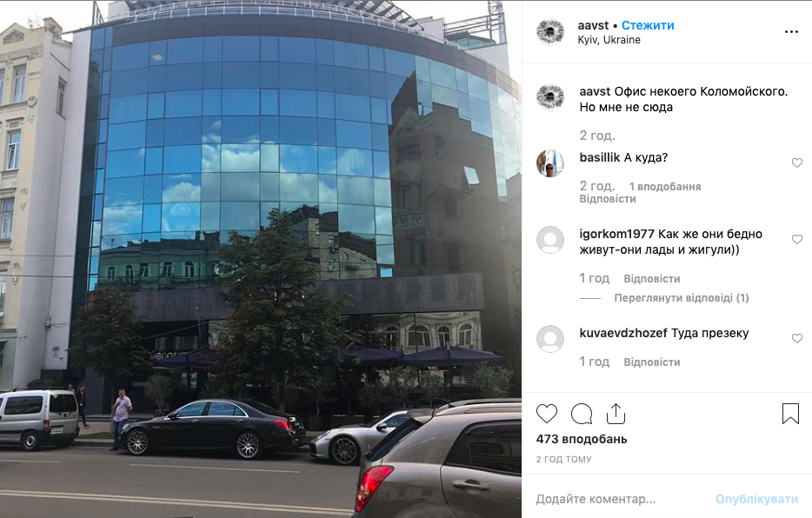Expand replies via Переглянути відповіді (1)
The width and height of the screenshot is (812, 518).
click(682, 298)
